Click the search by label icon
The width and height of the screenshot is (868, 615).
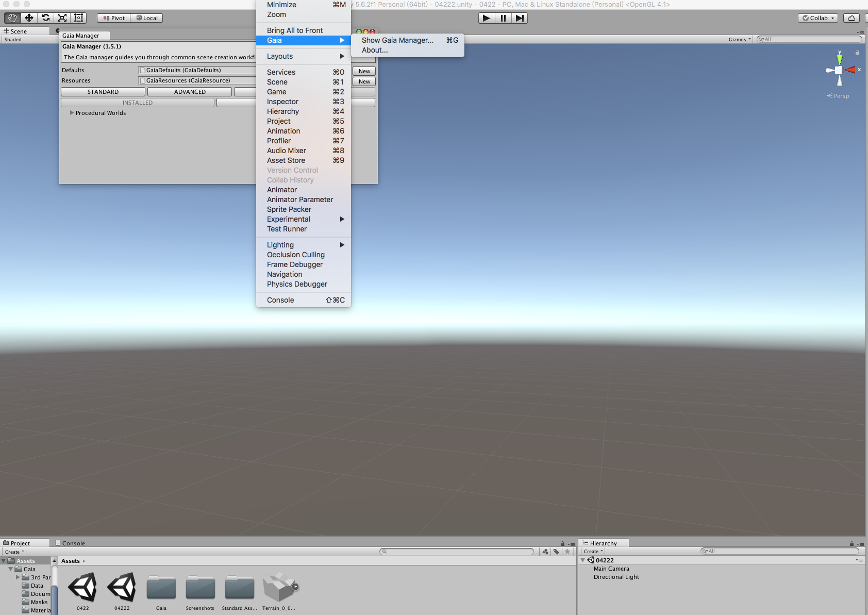pyautogui.click(x=556, y=552)
